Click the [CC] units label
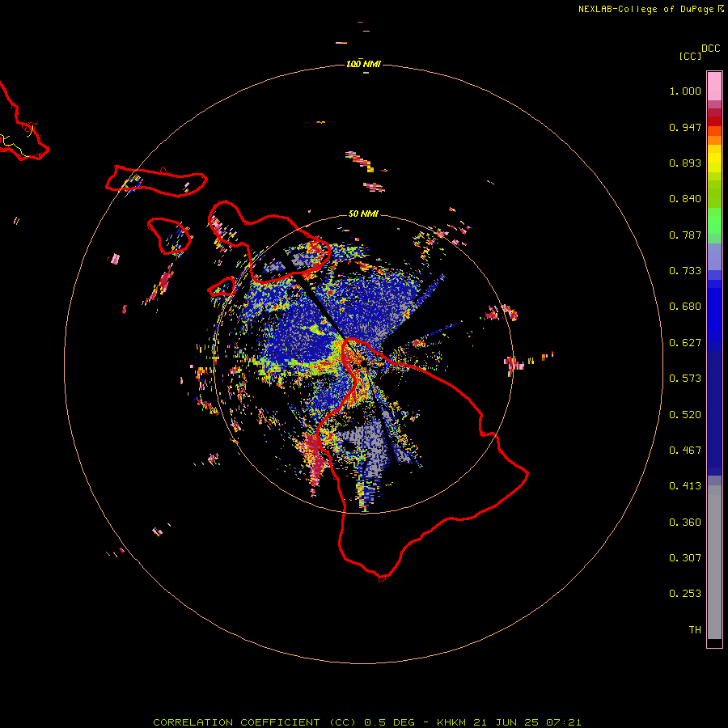Screen dimensions: 728x728 tap(691, 56)
